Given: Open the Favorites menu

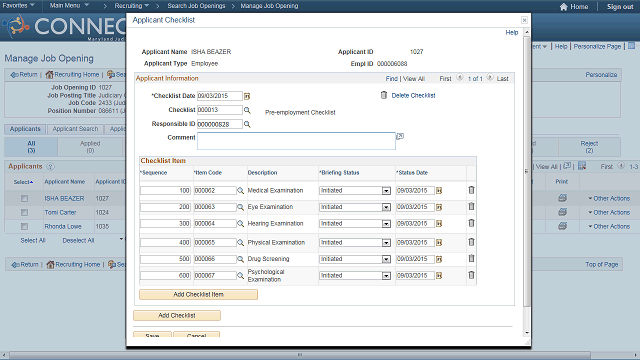Looking at the screenshot, I should [x=18, y=5].
